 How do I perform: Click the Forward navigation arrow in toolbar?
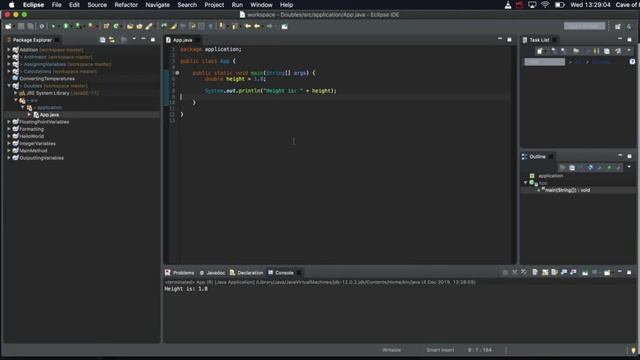269,26
